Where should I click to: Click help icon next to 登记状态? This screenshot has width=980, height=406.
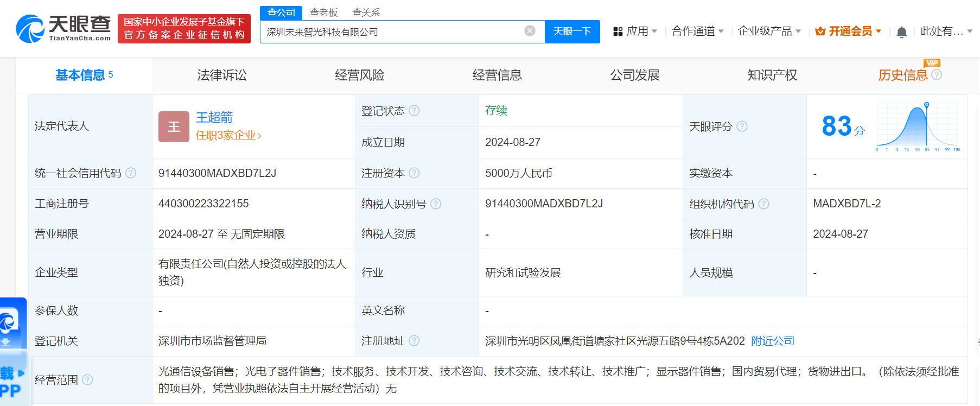click(414, 111)
